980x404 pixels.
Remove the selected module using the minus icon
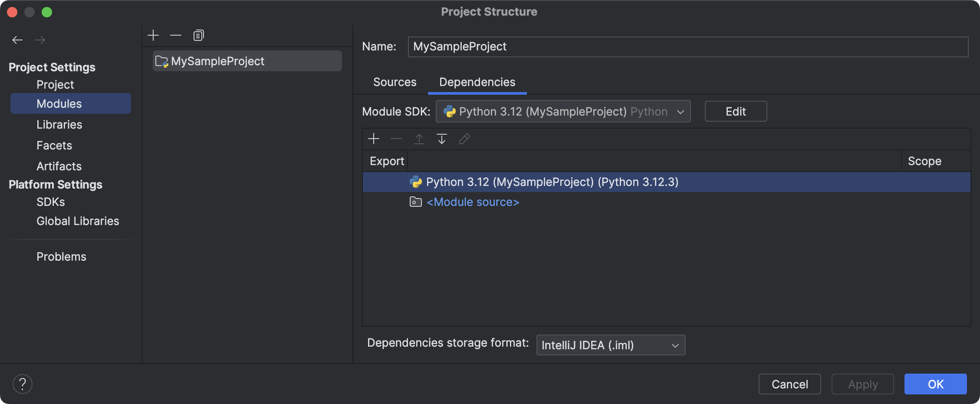coord(175,35)
